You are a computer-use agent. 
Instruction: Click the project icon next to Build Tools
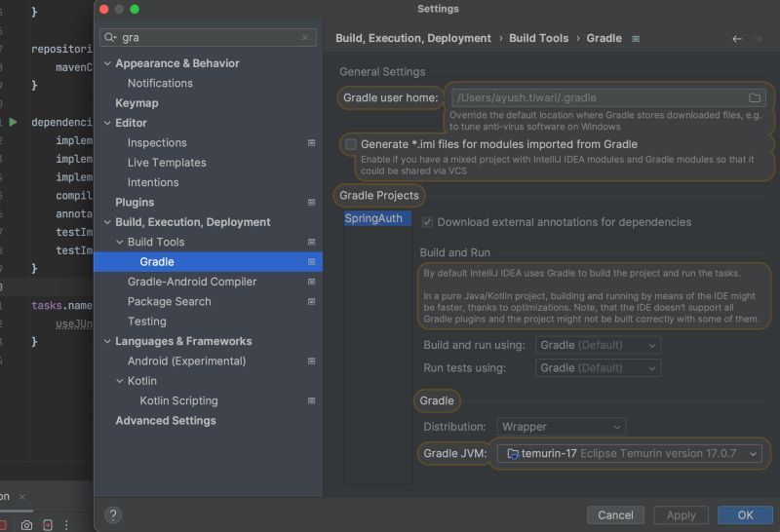(311, 243)
